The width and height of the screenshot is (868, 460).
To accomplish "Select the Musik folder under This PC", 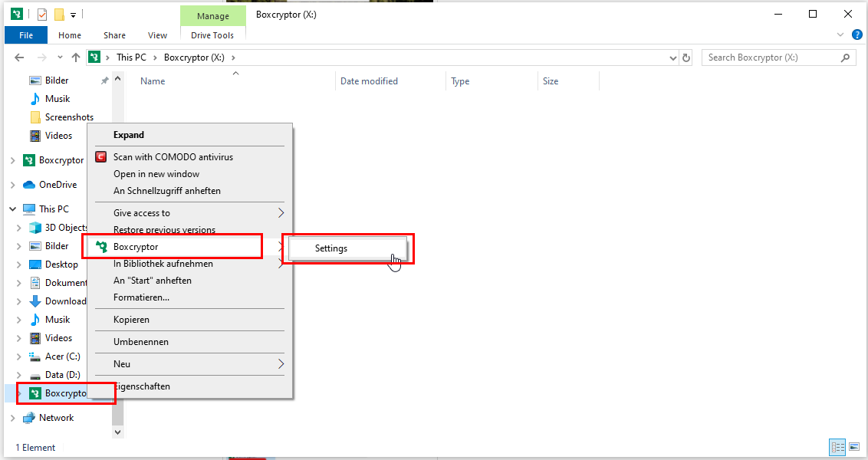I will point(58,320).
